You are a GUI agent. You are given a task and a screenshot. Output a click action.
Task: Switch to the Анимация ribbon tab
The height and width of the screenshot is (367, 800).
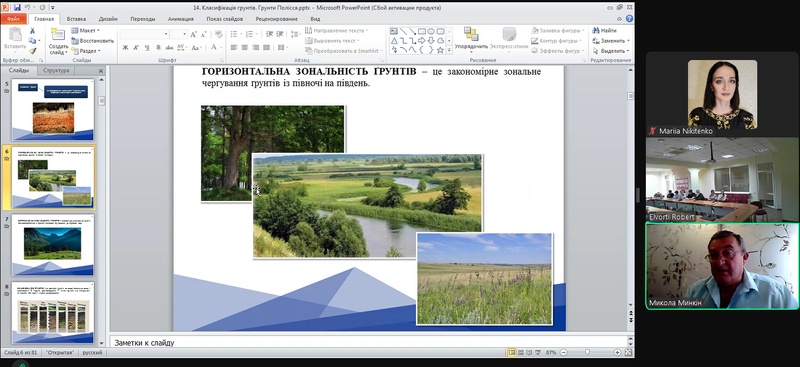coord(181,19)
